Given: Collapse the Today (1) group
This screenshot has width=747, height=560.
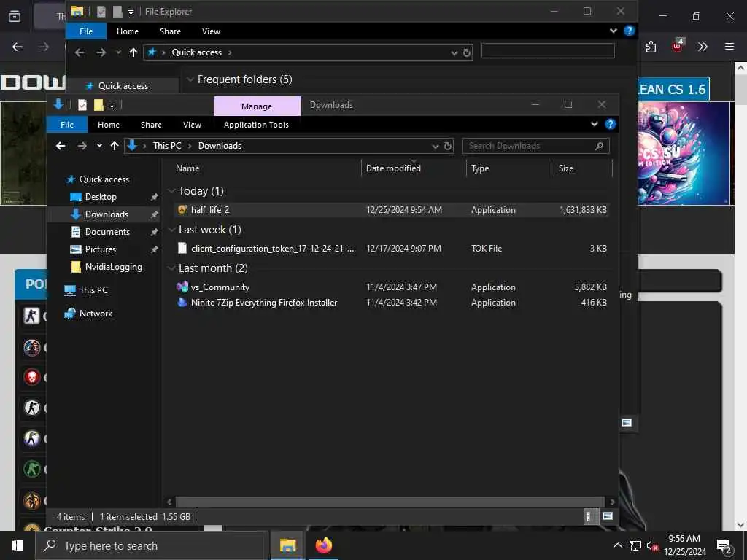Looking at the screenshot, I should pyautogui.click(x=171, y=190).
